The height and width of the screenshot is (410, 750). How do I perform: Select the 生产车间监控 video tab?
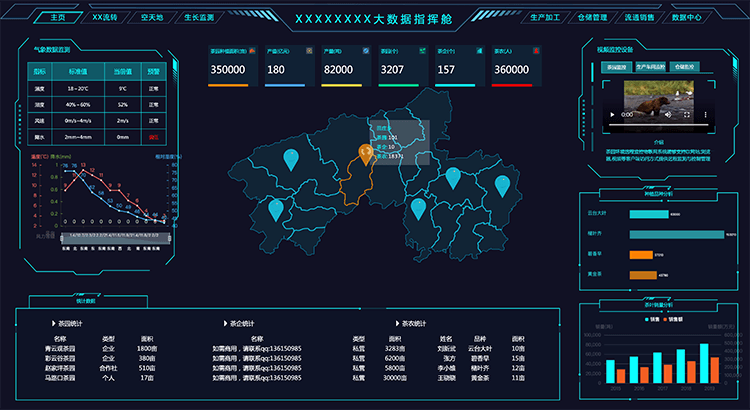tap(651, 67)
